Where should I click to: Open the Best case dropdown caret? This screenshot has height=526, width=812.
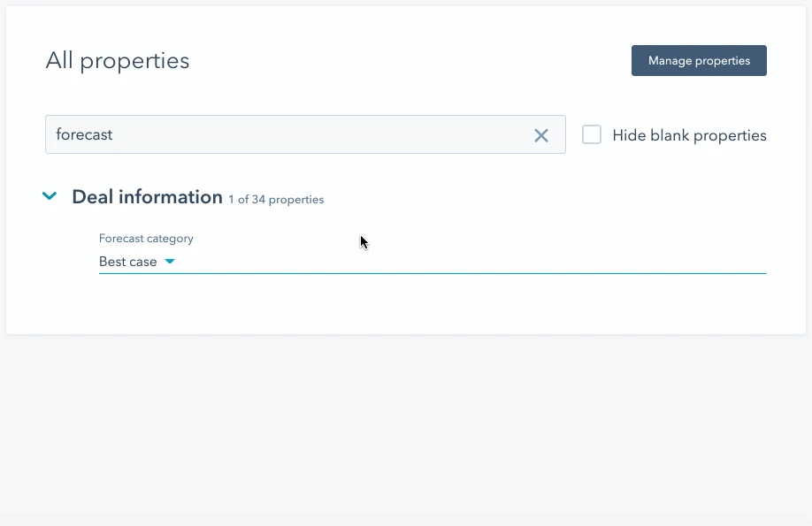coord(170,262)
